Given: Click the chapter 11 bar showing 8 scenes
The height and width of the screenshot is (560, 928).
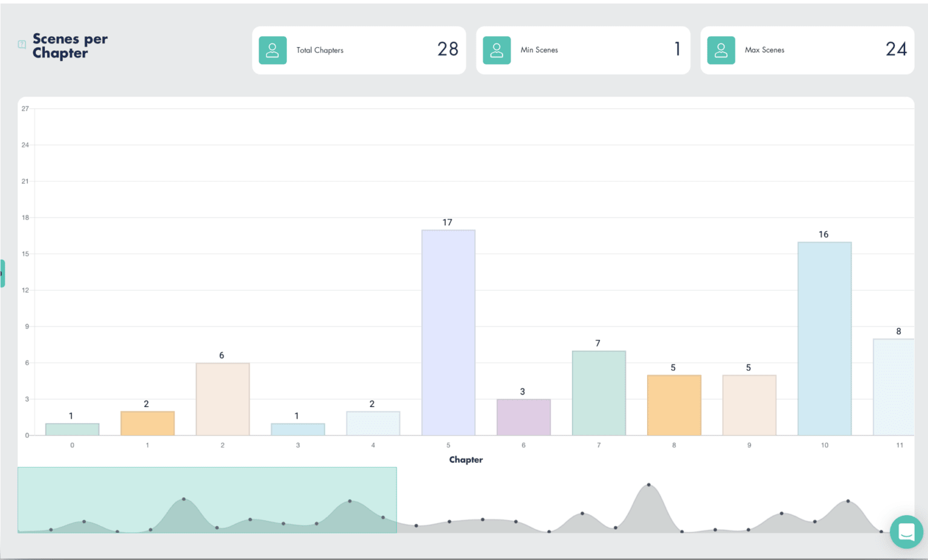Looking at the screenshot, I should tap(894, 387).
